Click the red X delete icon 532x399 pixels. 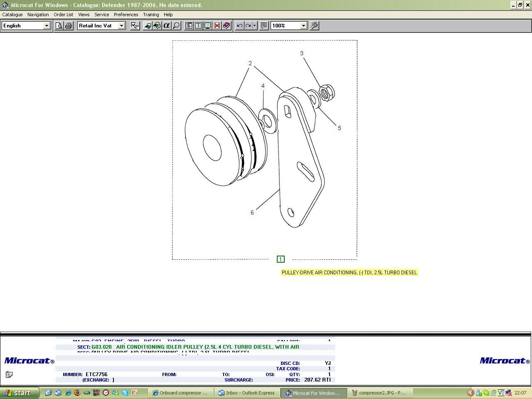click(217, 26)
